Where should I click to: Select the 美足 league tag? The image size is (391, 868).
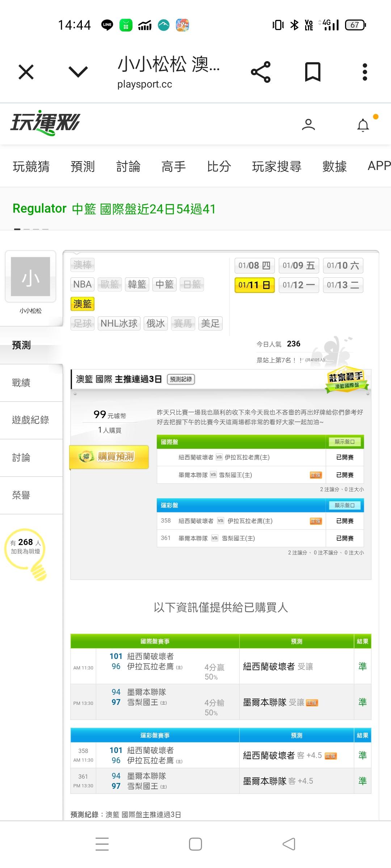tap(210, 323)
